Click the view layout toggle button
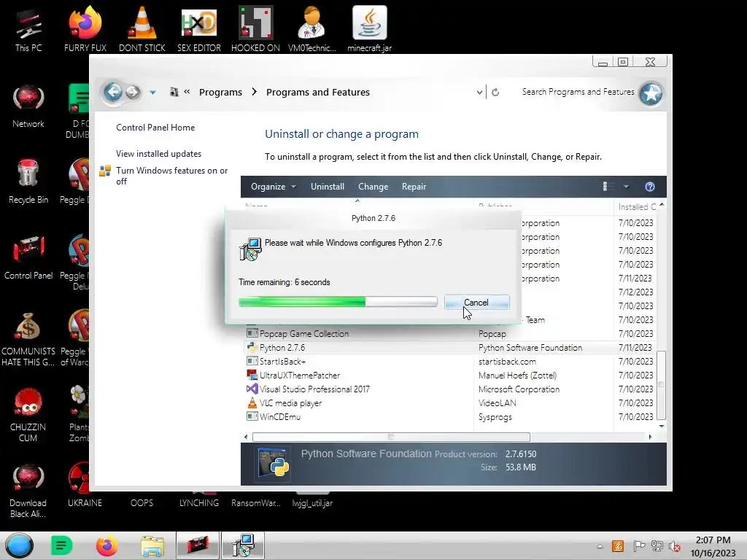 609,187
